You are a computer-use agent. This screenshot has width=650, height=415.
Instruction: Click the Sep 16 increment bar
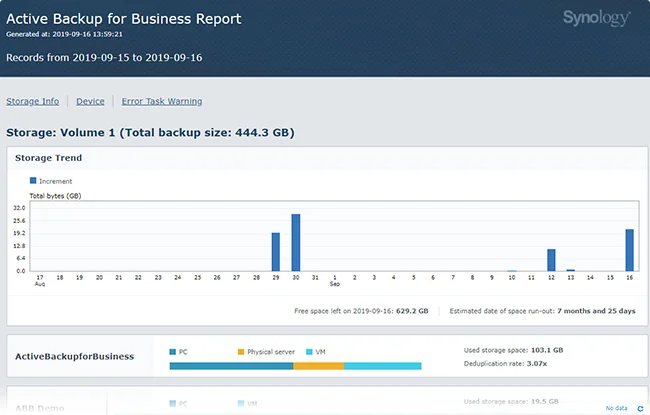tap(630, 250)
